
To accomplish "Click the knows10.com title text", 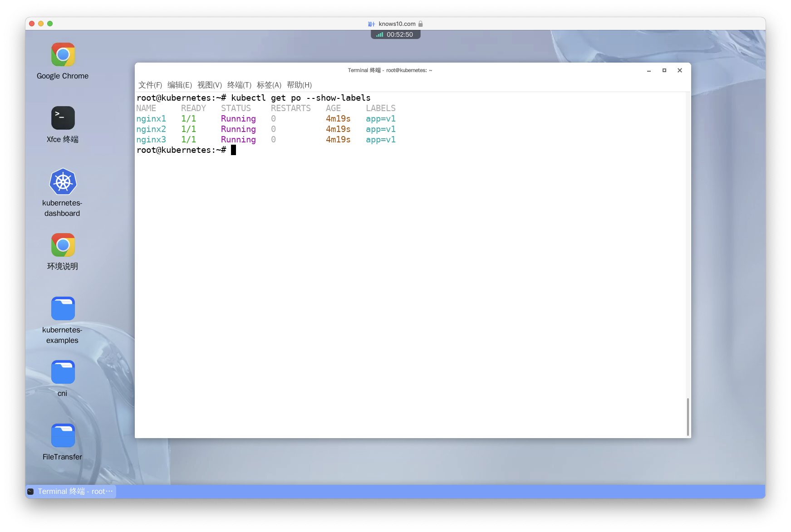I will [397, 24].
